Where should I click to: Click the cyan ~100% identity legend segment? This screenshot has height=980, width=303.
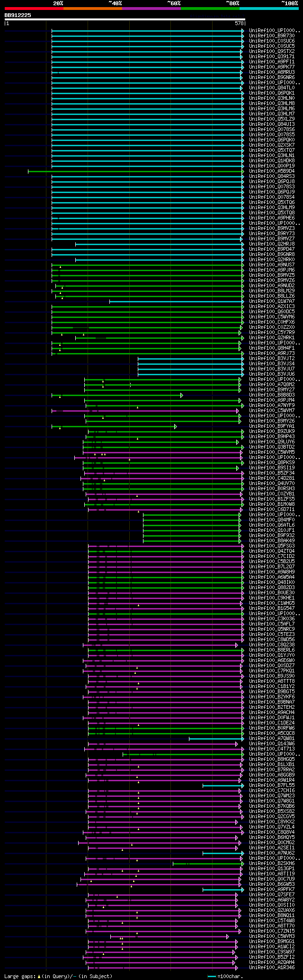(269, 9)
